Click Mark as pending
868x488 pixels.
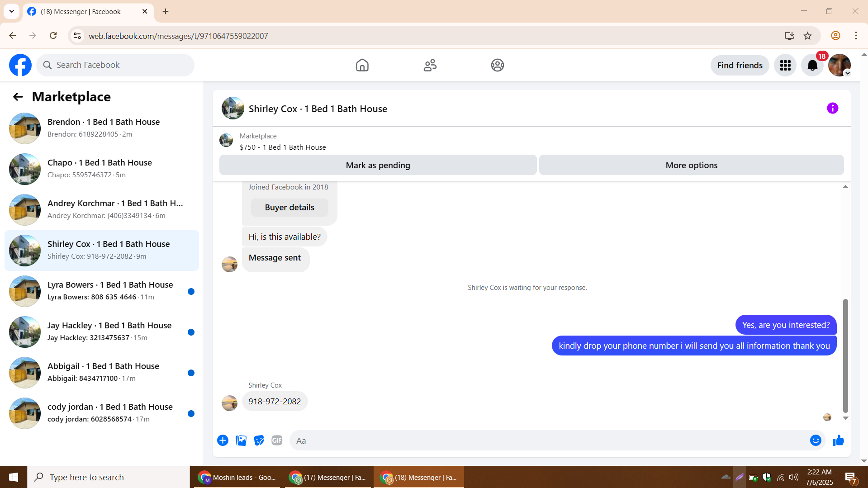pos(378,165)
